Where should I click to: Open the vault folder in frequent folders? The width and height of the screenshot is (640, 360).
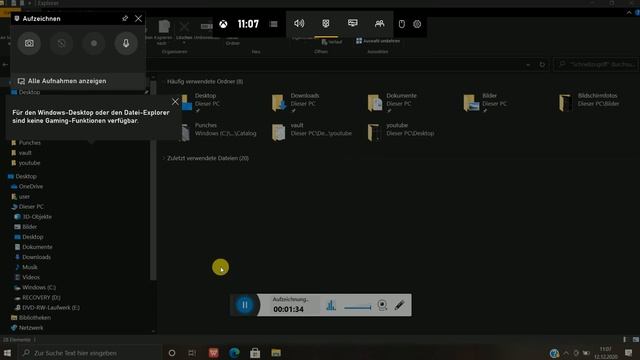[312, 131]
